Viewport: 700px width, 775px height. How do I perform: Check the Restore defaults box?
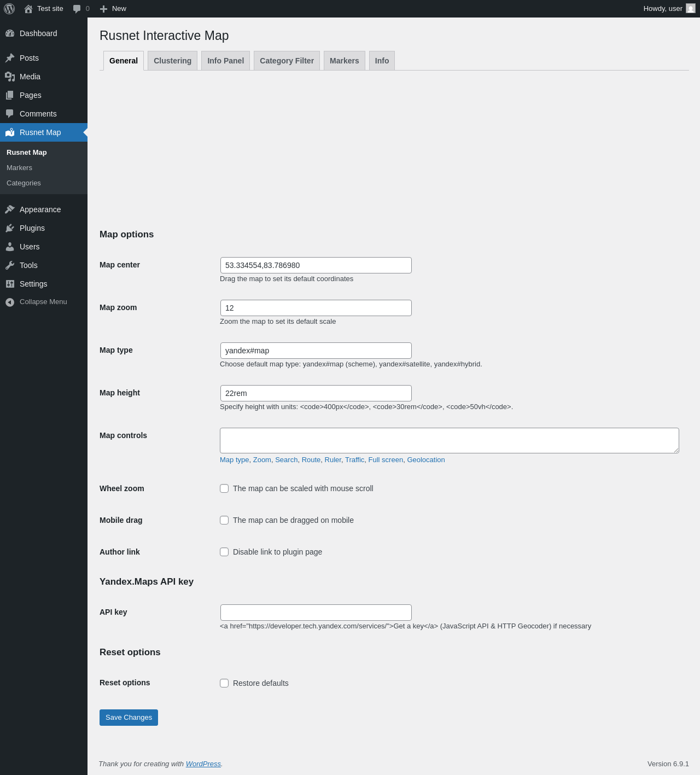(224, 683)
